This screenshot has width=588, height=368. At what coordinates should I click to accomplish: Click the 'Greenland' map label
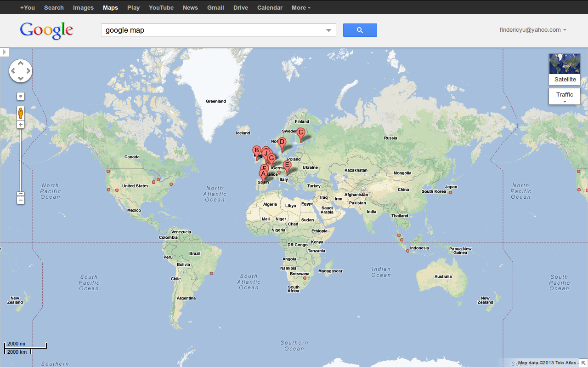[x=216, y=101]
